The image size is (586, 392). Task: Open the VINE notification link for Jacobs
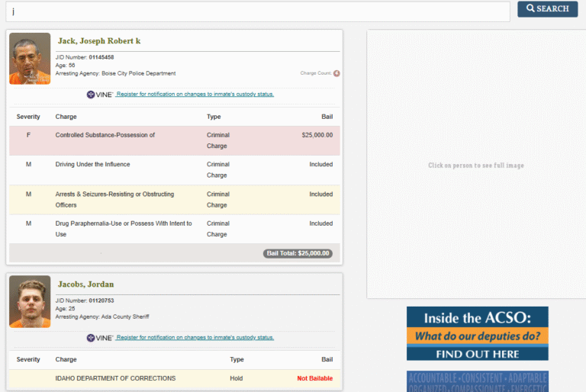pyautogui.click(x=195, y=338)
